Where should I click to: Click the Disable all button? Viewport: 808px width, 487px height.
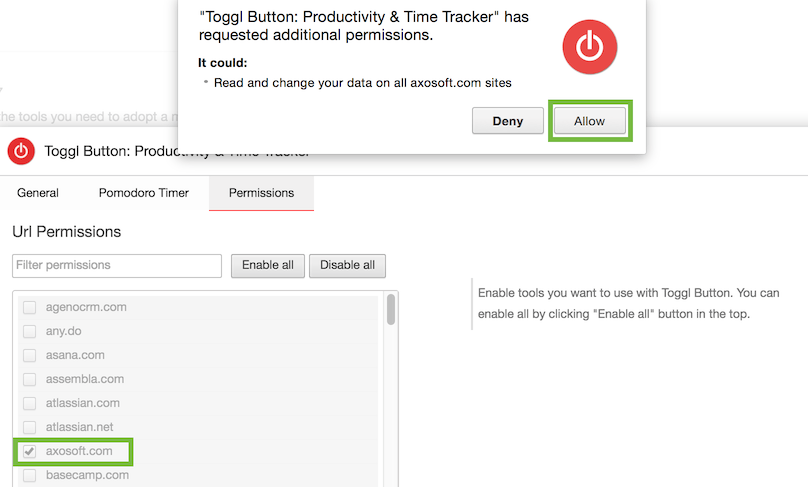pyautogui.click(x=347, y=265)
